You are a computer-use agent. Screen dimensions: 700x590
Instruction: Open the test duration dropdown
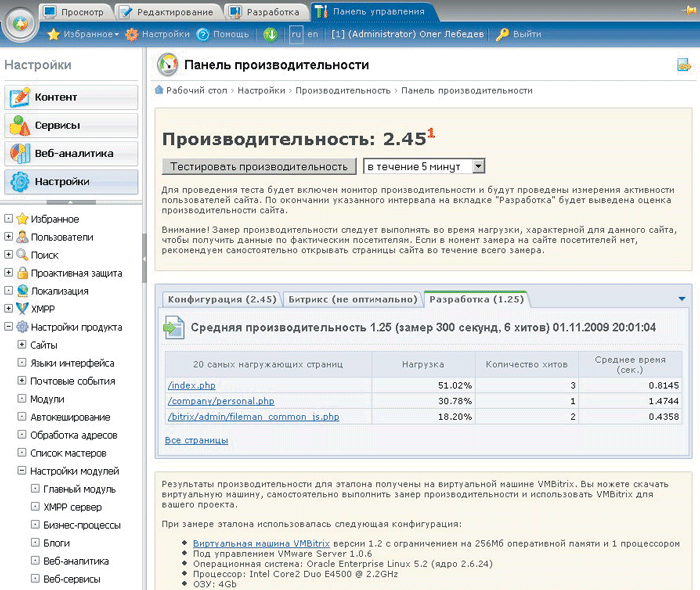pyautogui.click(x=424, y=166)
